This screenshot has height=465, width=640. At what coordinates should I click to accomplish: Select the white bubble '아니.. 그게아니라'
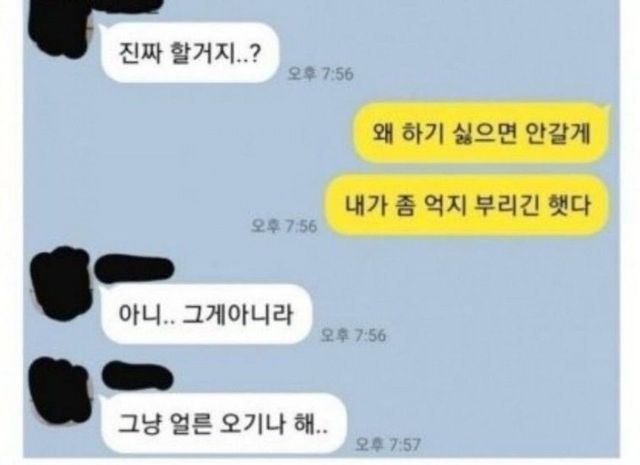[206, 314]
